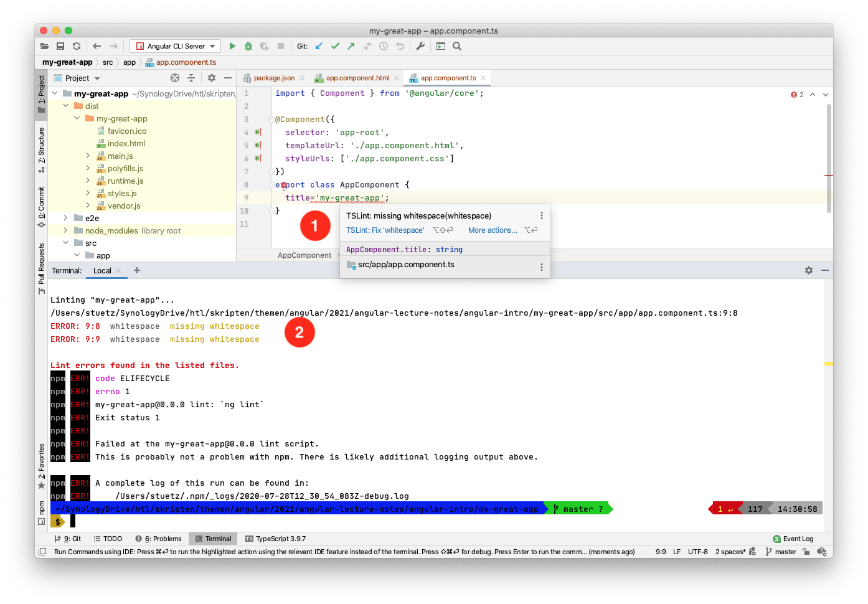Start debugging with the bug icon

[248, 46]
